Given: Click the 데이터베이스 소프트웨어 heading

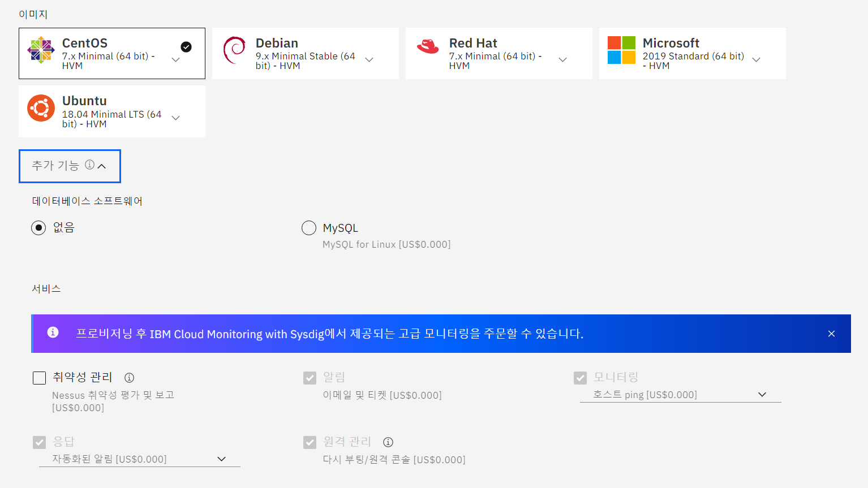Looking at the screenshot, I should click(87, 201).
